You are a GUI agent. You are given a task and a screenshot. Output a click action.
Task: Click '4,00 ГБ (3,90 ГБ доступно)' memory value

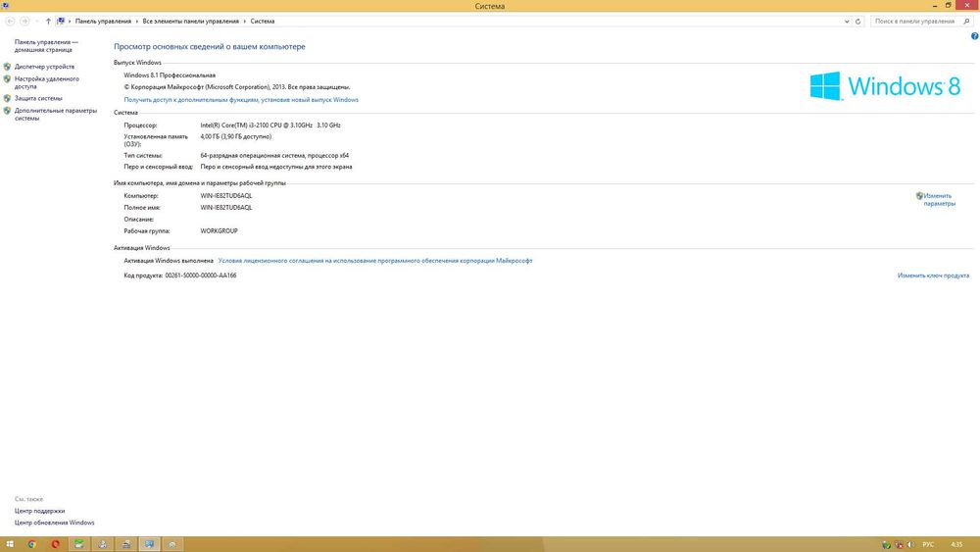[235, 136]
